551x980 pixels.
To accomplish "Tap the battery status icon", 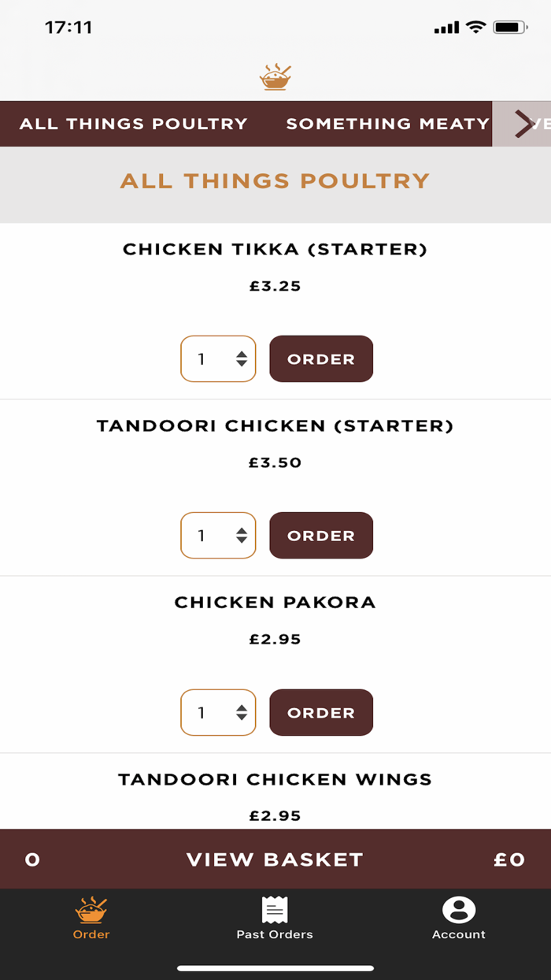I will coord(510,28).
